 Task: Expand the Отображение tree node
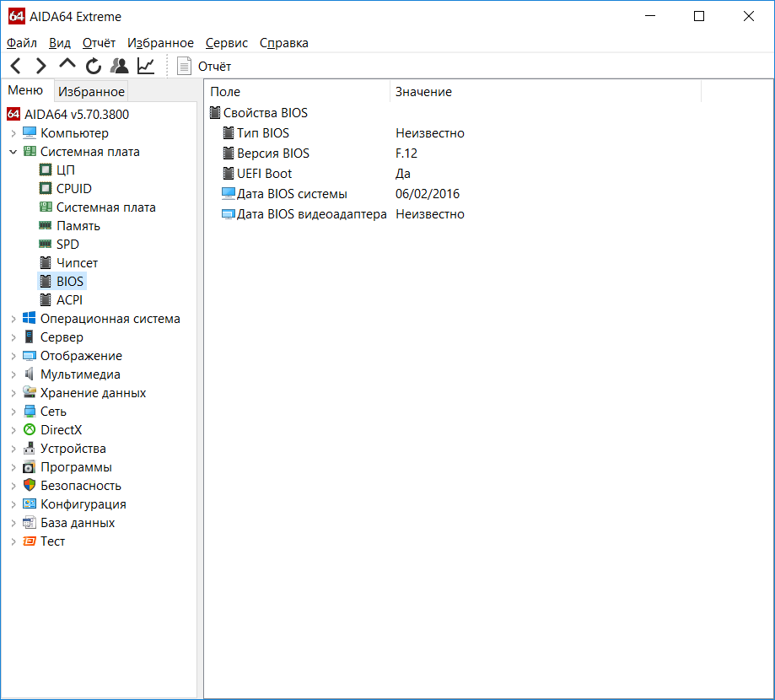point(13,356)
